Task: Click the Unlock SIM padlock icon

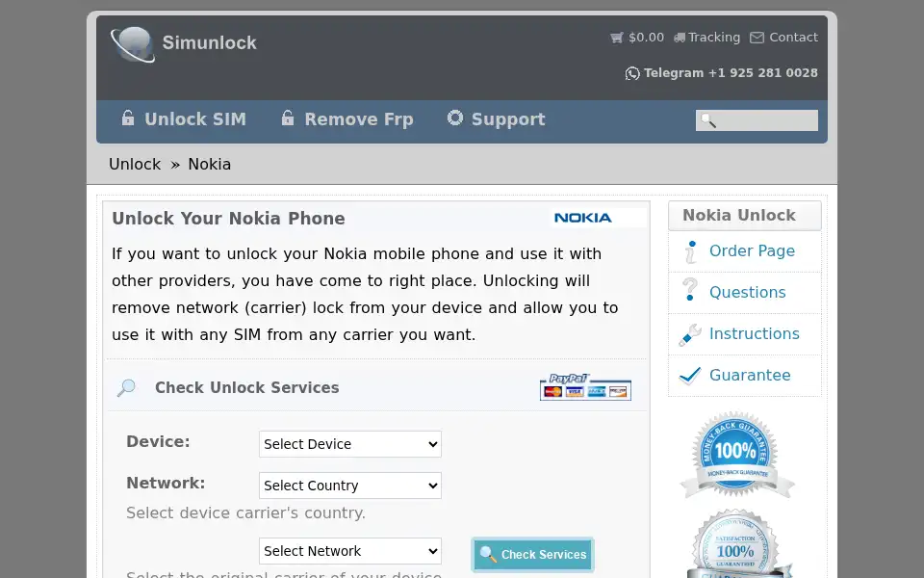Action: tap(128, 118)
